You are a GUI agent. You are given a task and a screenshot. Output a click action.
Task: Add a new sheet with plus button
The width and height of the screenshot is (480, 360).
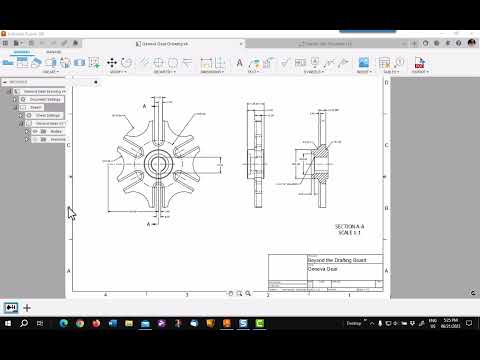27,308
